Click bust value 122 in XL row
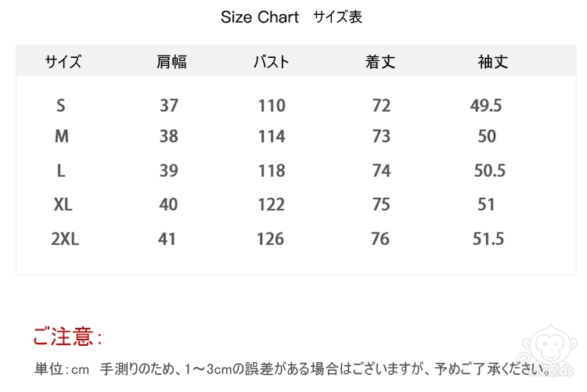 coord(272,205)
